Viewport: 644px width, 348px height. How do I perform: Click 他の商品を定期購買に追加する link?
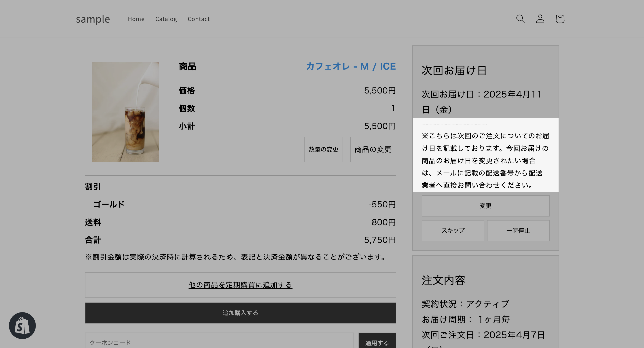pos(240,285)
